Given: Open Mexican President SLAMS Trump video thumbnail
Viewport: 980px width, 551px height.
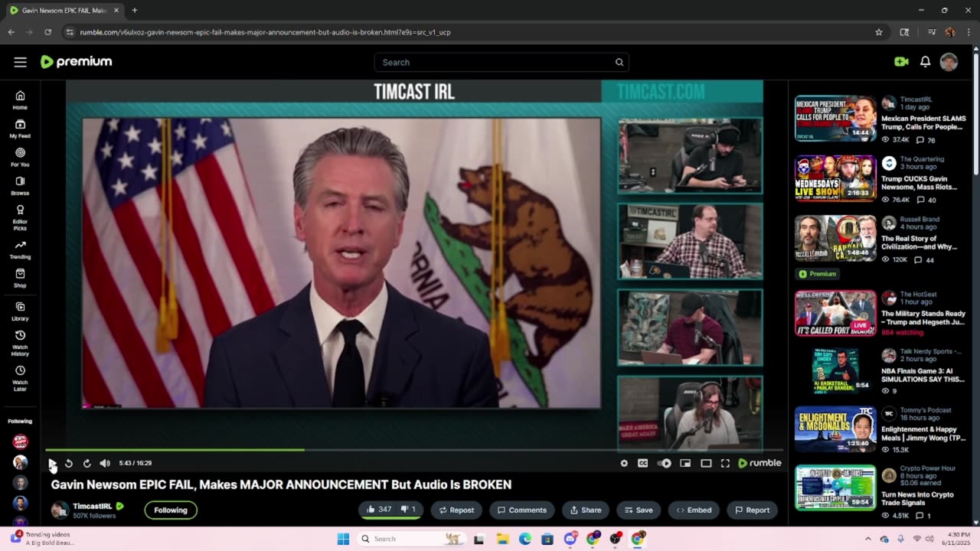Looking at the screenshot, I should point(835,119).
